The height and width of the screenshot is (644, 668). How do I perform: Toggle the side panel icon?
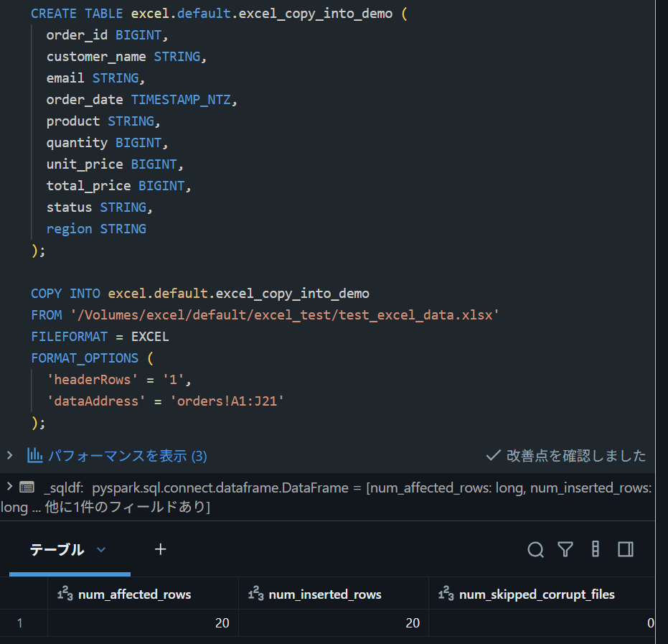pyautogui.click(x=626, y=549)
